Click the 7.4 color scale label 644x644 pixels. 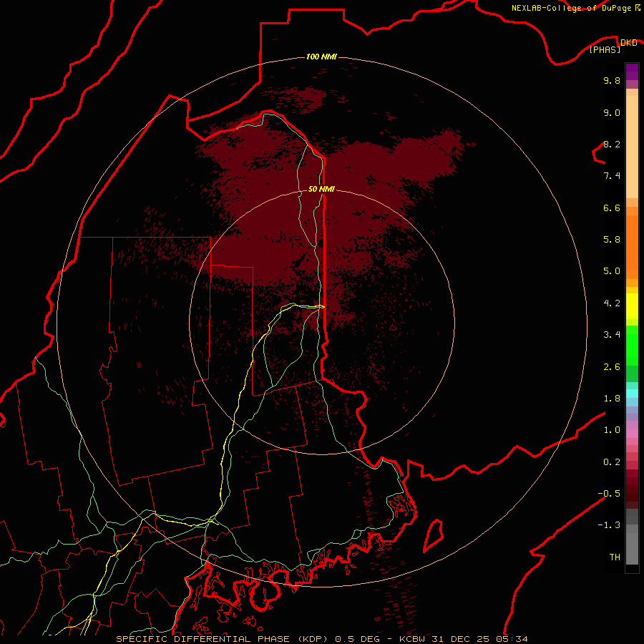point(612,176)
